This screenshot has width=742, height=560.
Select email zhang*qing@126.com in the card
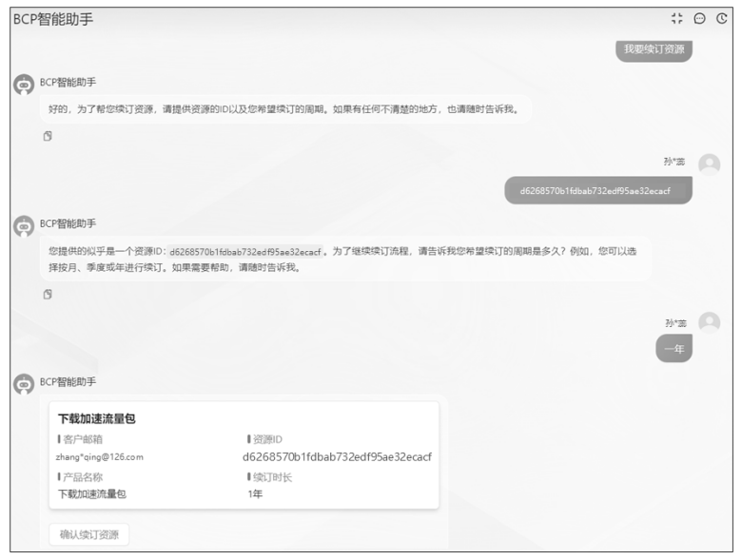tap(99, 457)
